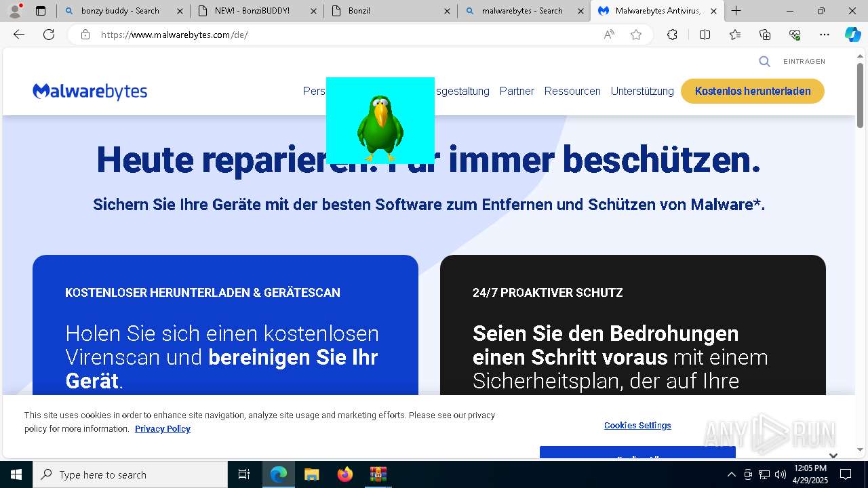Launch Firefox from the taskbar

pyautogui.click(x=345, y=474)
